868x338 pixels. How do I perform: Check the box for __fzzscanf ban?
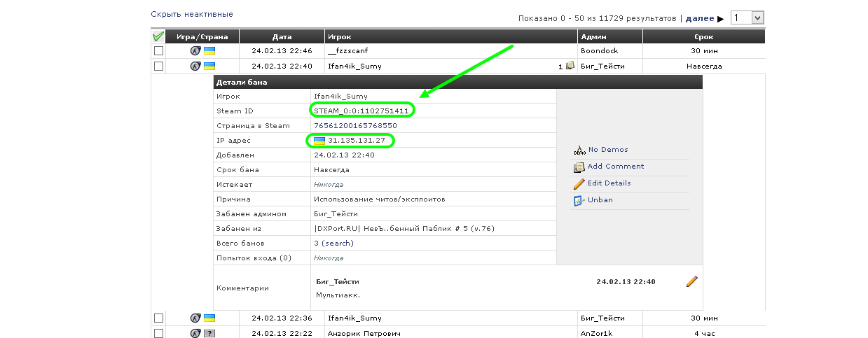pos(158,51)
